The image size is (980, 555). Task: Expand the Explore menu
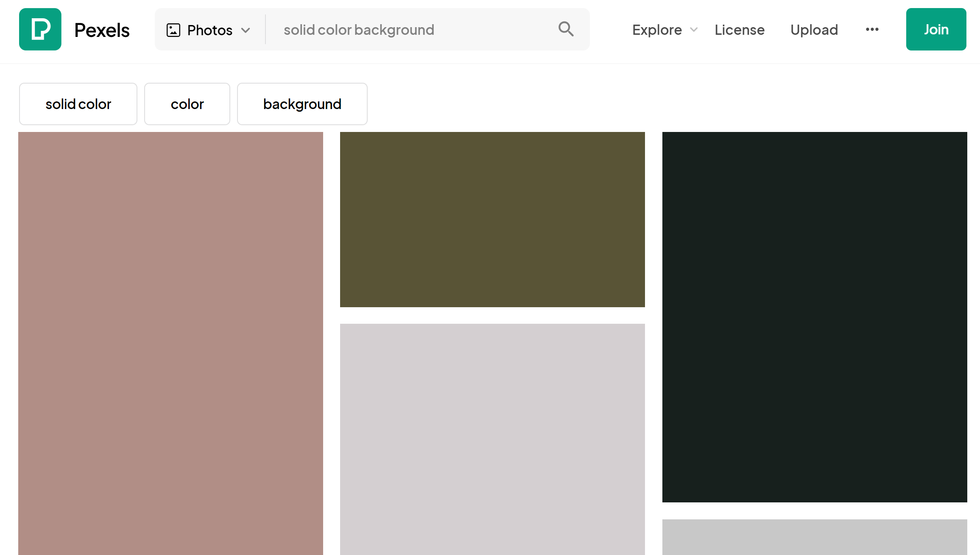point(656,30)
